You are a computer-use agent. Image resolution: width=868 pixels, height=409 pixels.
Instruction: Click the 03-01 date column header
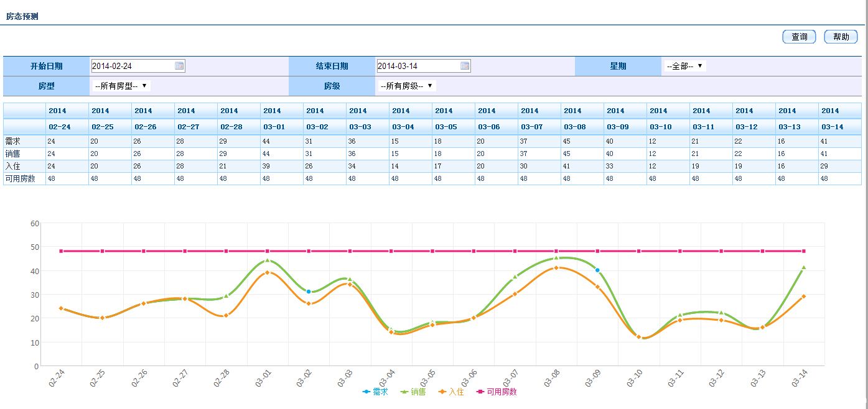click(272, 126)
